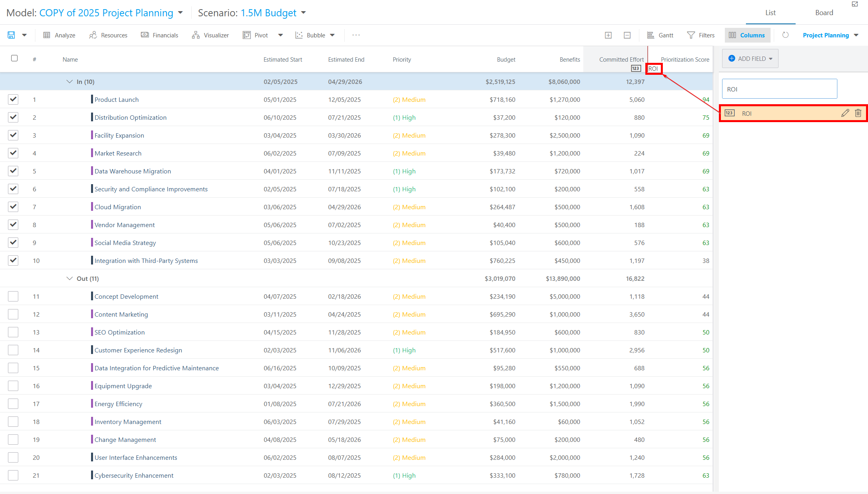Click the (1) High priority for Security and Compliance
Viewport: 868px width, 494px height.
404,189
